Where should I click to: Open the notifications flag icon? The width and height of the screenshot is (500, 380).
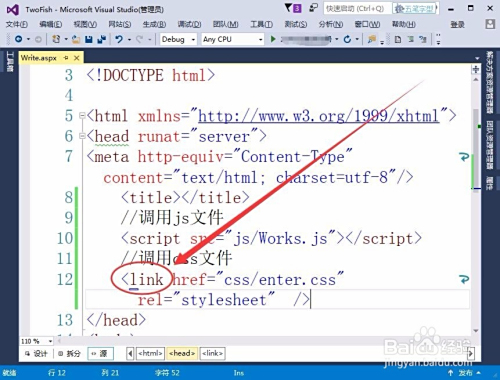coord(289,8)
